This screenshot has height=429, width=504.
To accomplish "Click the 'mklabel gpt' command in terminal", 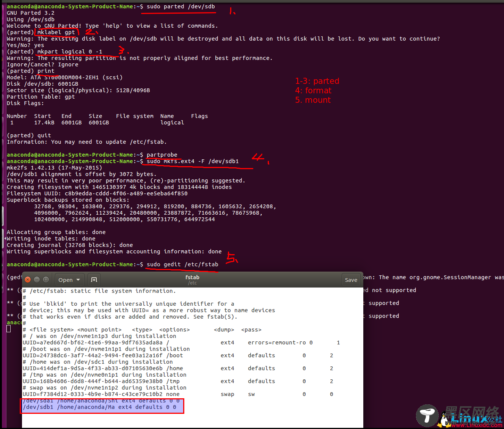I will pos(56,32).
